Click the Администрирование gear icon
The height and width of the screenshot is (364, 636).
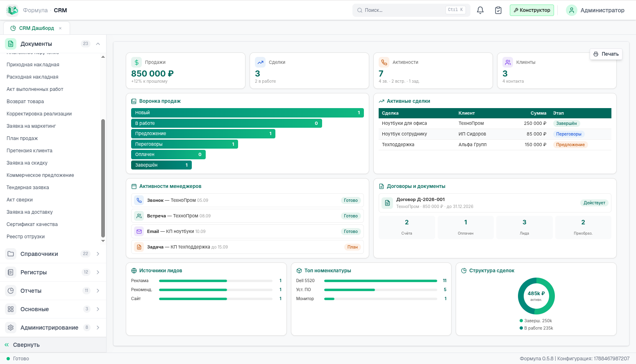11,328
